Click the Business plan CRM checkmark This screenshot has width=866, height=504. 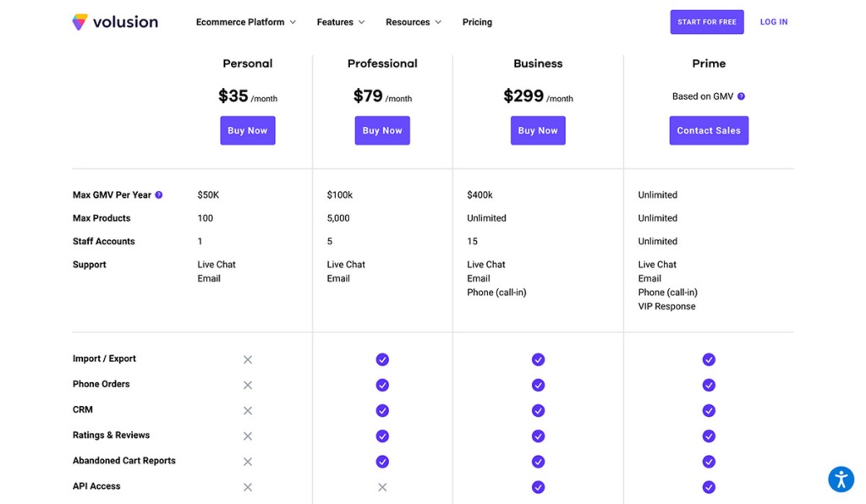538,410
